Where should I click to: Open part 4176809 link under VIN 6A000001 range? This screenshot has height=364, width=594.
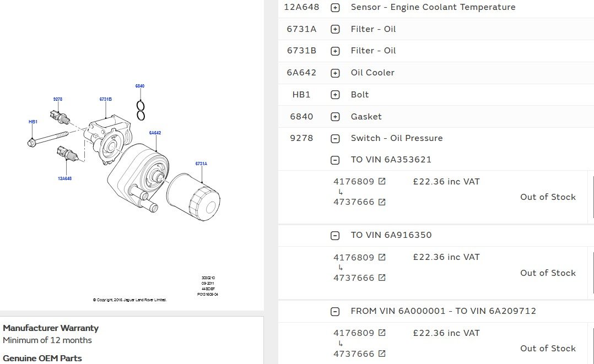coord(354,333)
